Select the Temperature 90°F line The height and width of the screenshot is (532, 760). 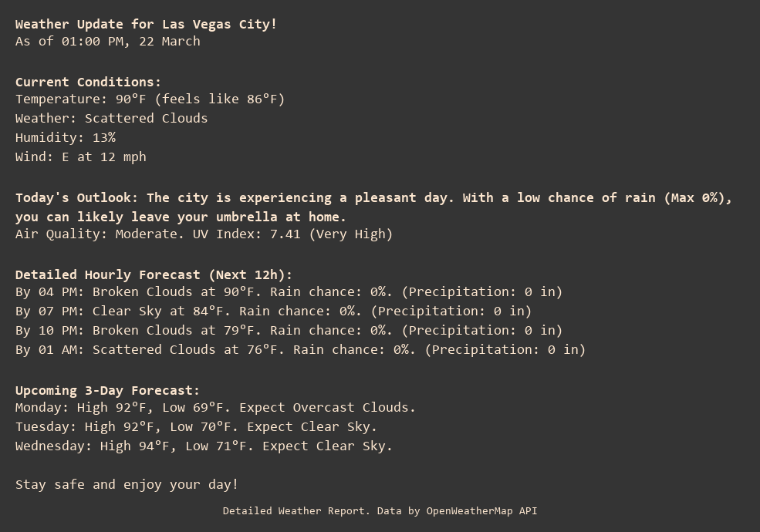(x=150, y=99)
